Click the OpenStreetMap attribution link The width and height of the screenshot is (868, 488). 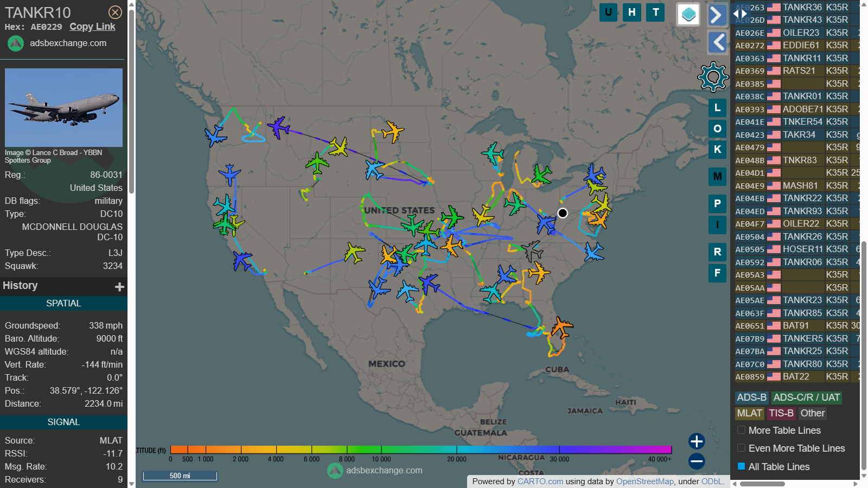point(645,481)
